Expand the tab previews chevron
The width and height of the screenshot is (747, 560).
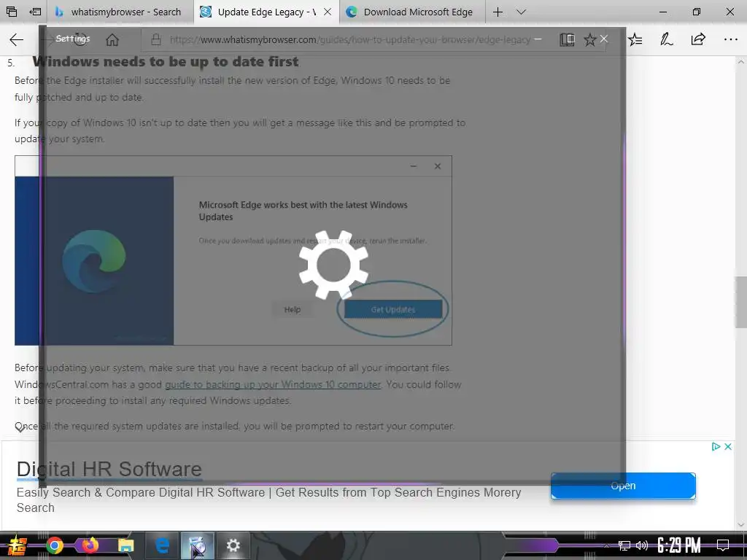[x=521, y=12]
